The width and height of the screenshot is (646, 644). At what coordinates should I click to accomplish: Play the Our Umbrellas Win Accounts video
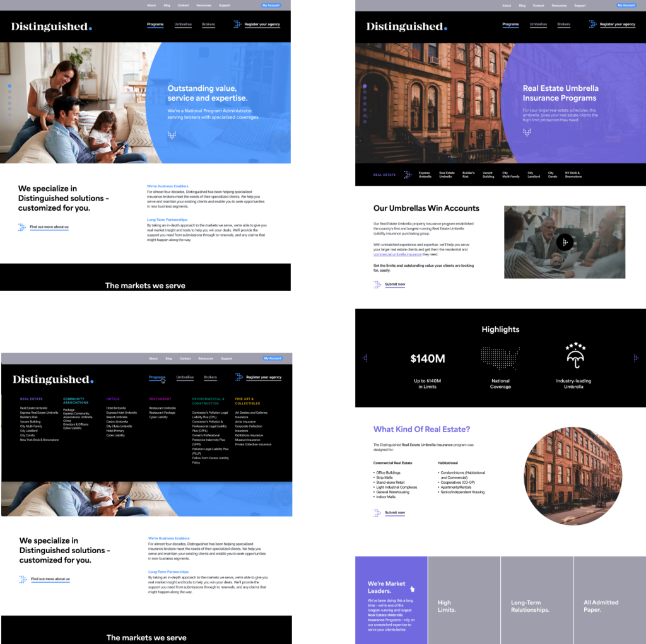(x=565, y=242)
